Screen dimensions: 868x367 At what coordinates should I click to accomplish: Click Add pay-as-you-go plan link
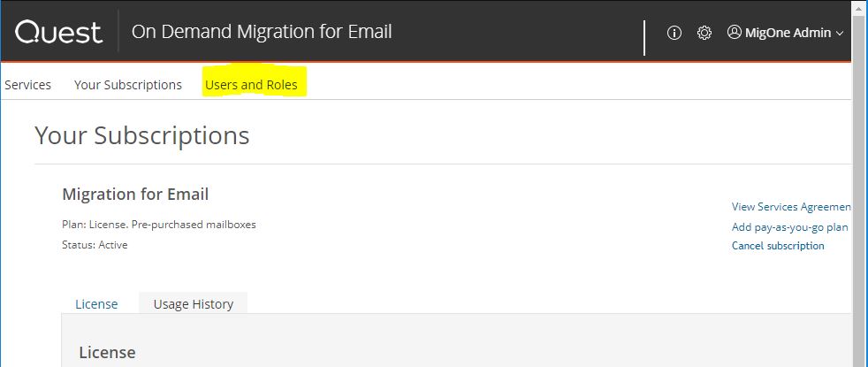pos(789,226)
